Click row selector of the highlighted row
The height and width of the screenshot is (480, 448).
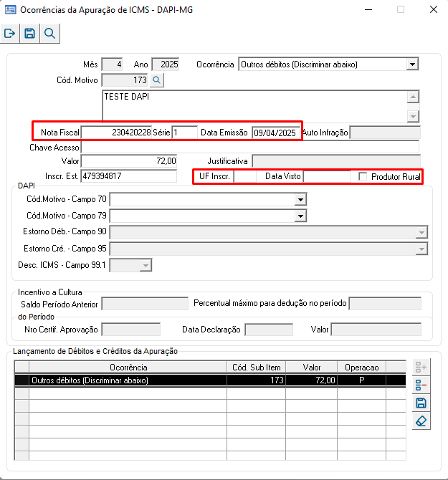22,380
